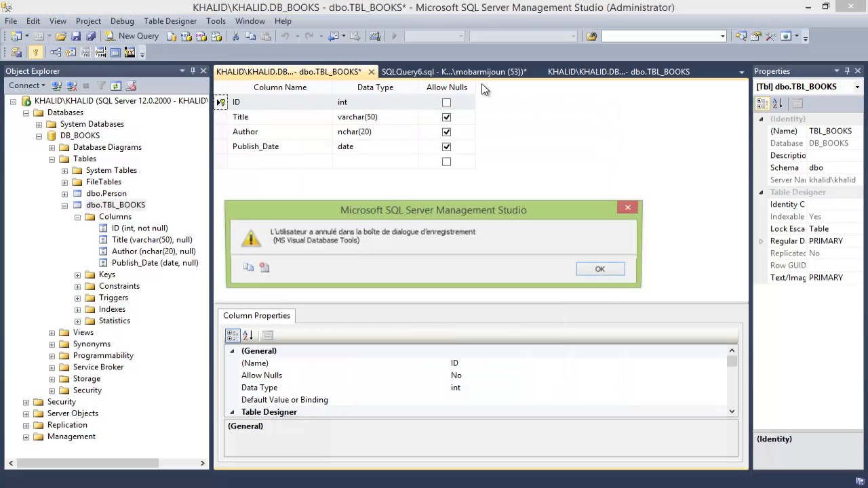Screen dimensions: 868x488
Task: Select the Programmability folder
Action: (103, 355)
